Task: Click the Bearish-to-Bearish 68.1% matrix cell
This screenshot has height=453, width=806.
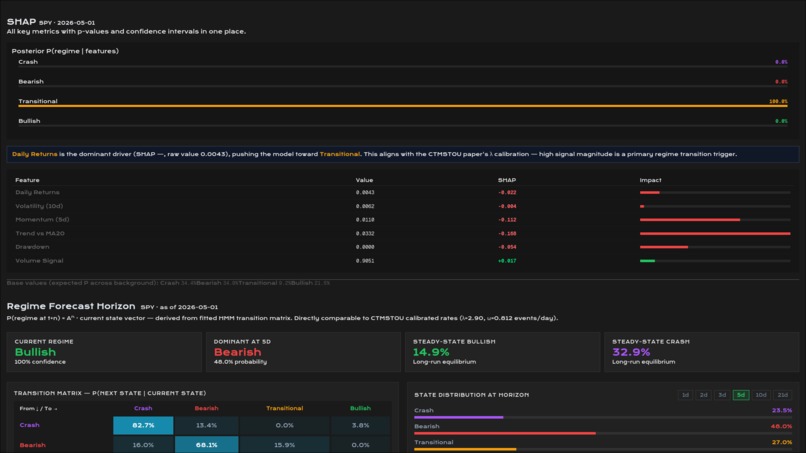Action: (x=206, y=445)
